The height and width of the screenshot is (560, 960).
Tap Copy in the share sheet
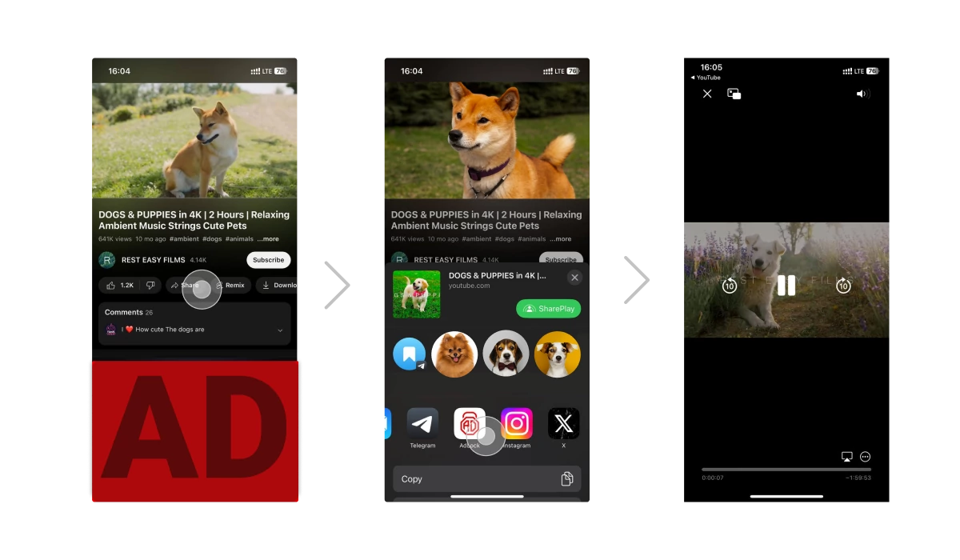tap(487, 478)
